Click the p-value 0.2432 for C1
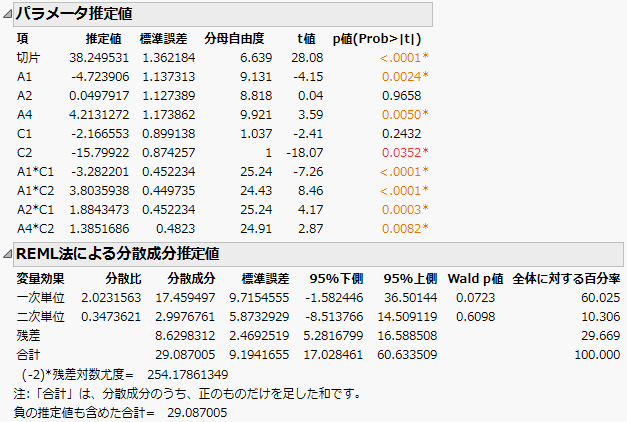The height and width of the screenshot is (422, 627). pos(401,134)
